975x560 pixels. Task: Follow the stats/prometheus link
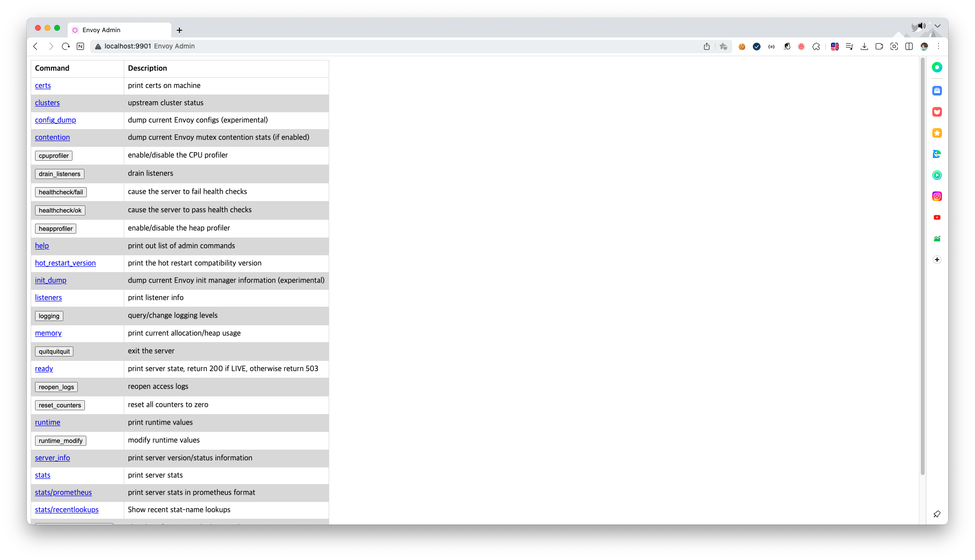coord(63,492)
